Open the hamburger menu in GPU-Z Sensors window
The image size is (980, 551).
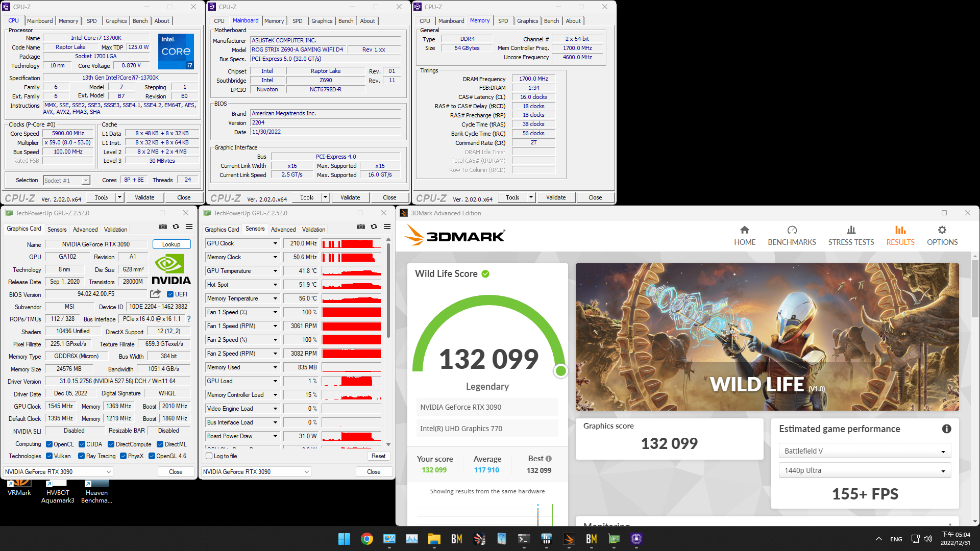coord(387,227)
